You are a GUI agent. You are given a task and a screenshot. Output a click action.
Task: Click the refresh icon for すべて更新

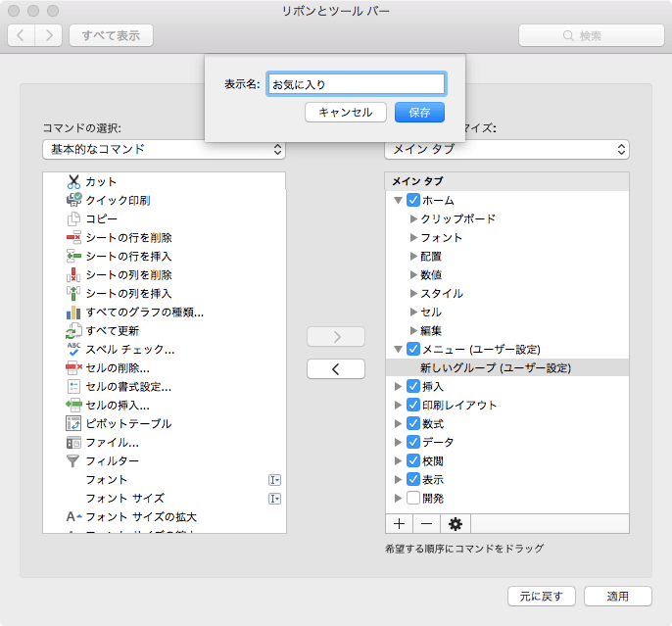click(x=73, y=331)
